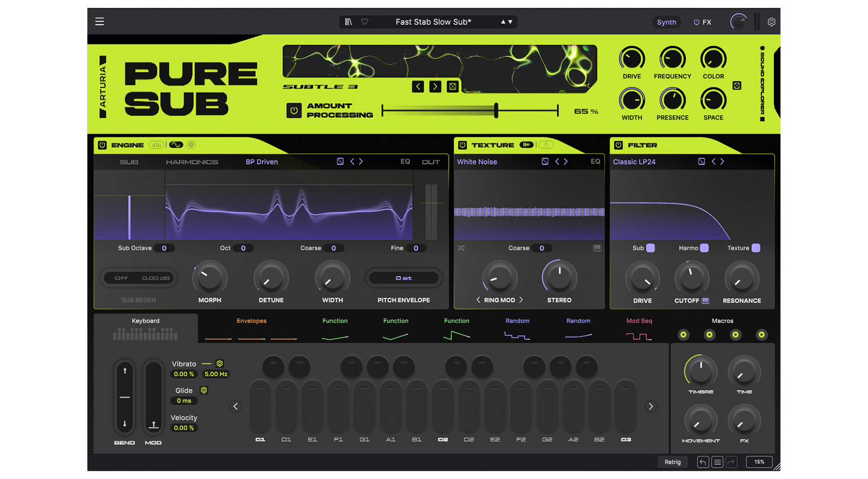Favorite the preset with the heart icon
The image size is (868, 479).
pyautogui.click(x=365, y=22)
